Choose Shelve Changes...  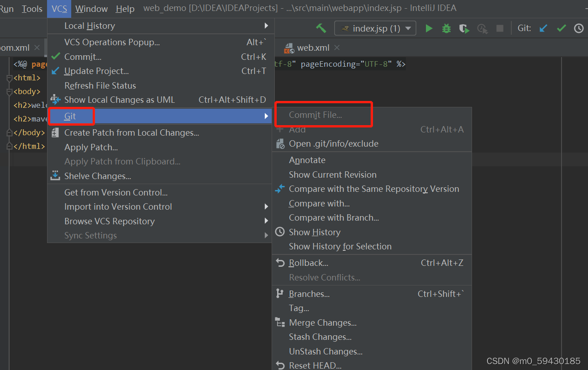click(x=161, y=176)
